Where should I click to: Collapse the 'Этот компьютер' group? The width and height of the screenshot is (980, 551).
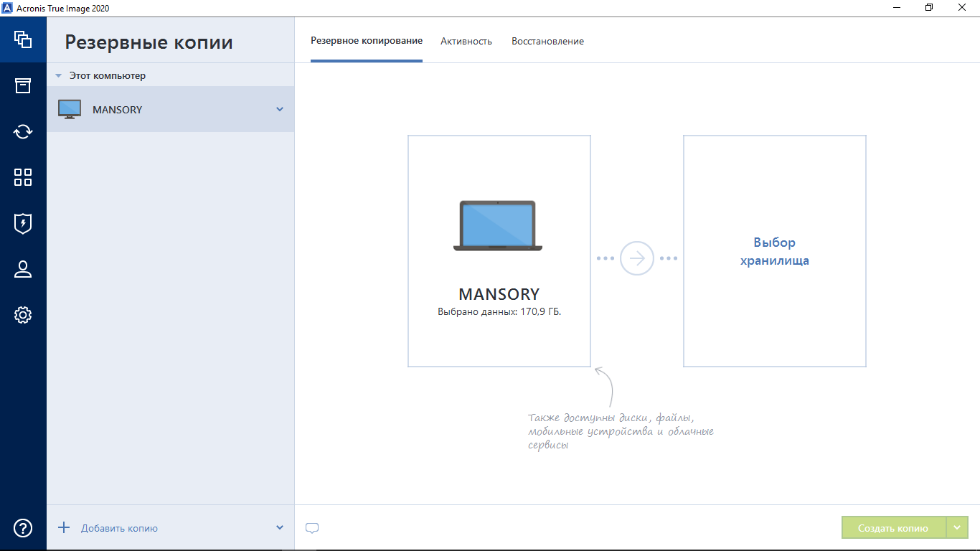(59, 75)
